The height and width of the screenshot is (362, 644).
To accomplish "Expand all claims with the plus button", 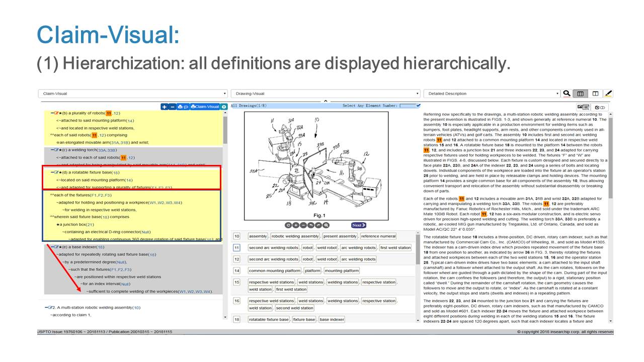I will coord(165,107).
